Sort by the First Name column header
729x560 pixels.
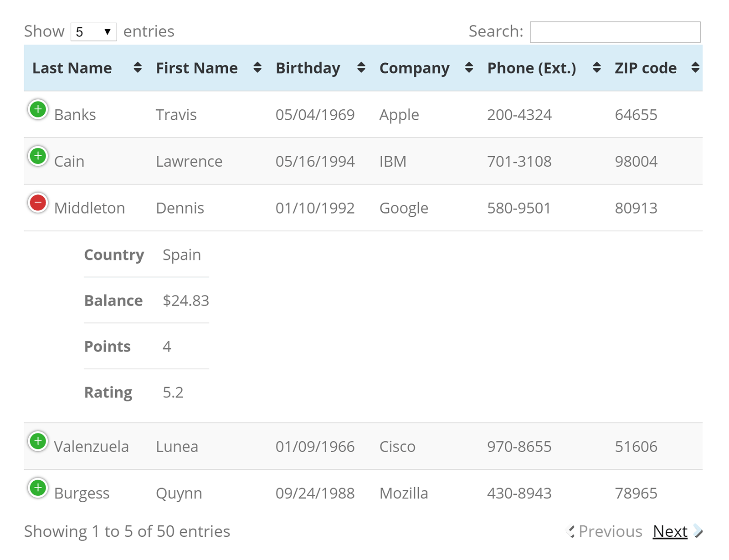[197, 68]
